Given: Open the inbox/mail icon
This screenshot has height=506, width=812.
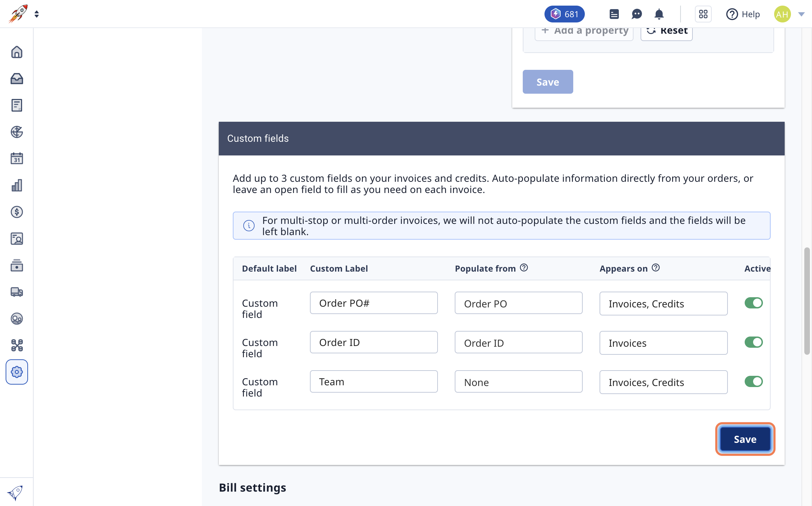Looking at the screenshot, I should point(17,79).
